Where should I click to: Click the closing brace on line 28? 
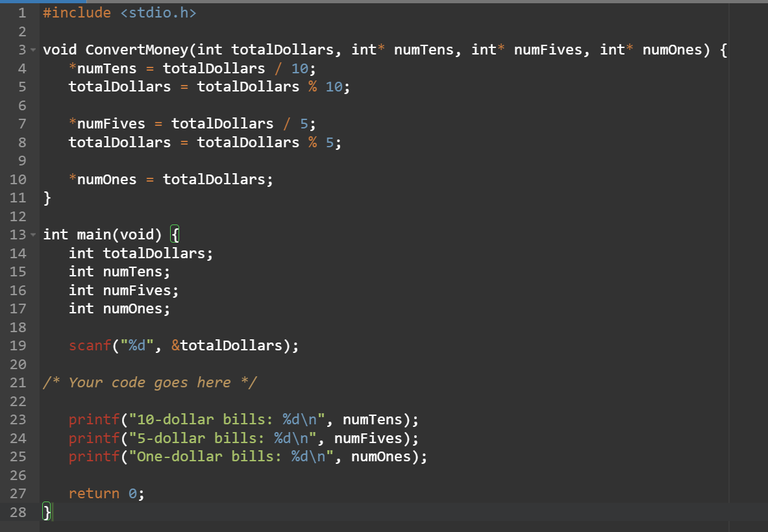[45, 512]
